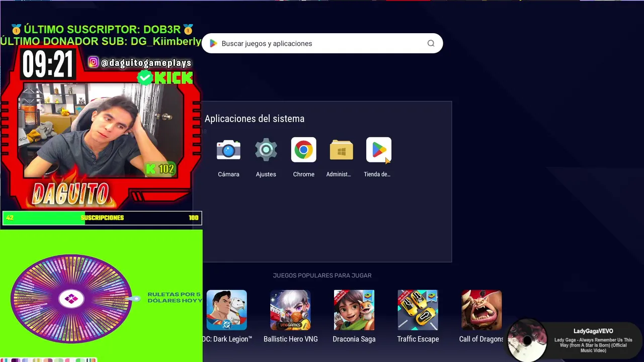This screenshot has height=362, width=644.
Task: Click the prize roulette wheel
Action: [71, 299]
